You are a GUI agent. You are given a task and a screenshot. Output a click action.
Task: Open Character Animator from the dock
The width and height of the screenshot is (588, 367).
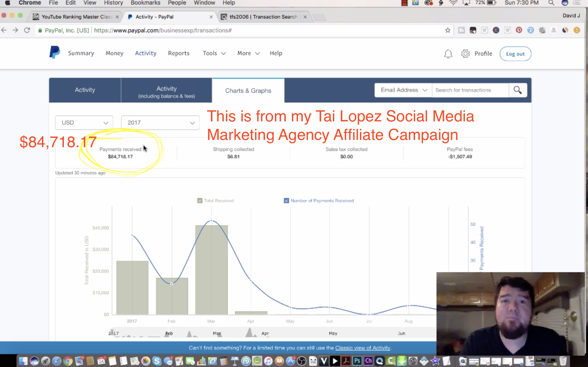point(368,361)
